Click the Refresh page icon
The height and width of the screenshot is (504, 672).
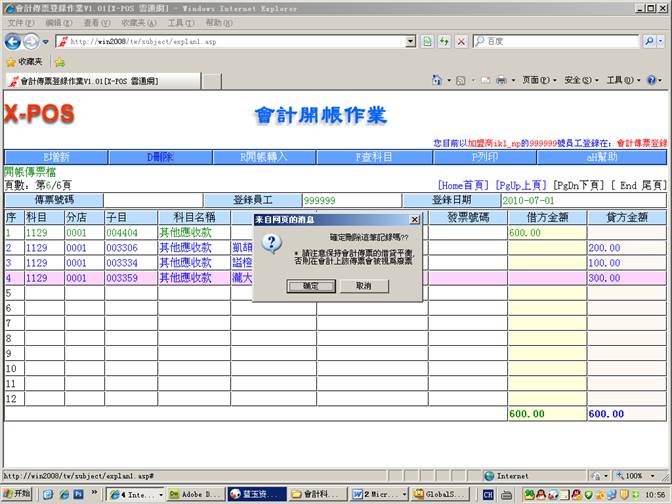tap(443, 41)
